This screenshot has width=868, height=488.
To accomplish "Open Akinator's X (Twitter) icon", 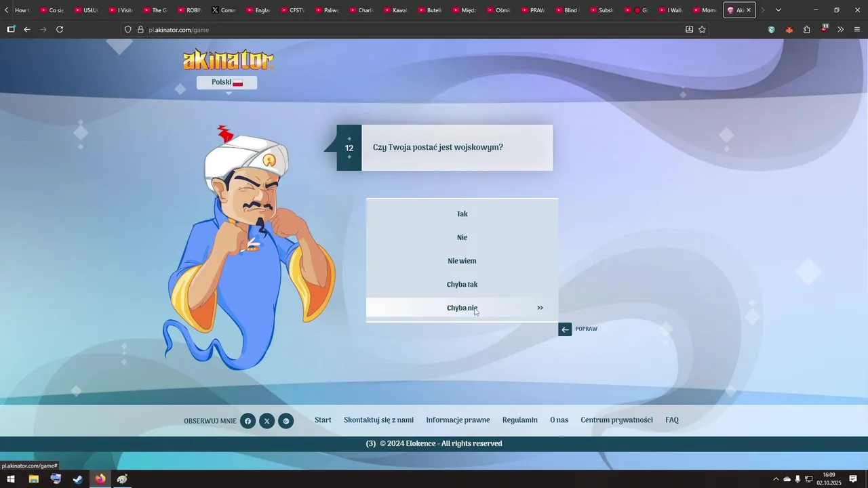I will 267,421.
